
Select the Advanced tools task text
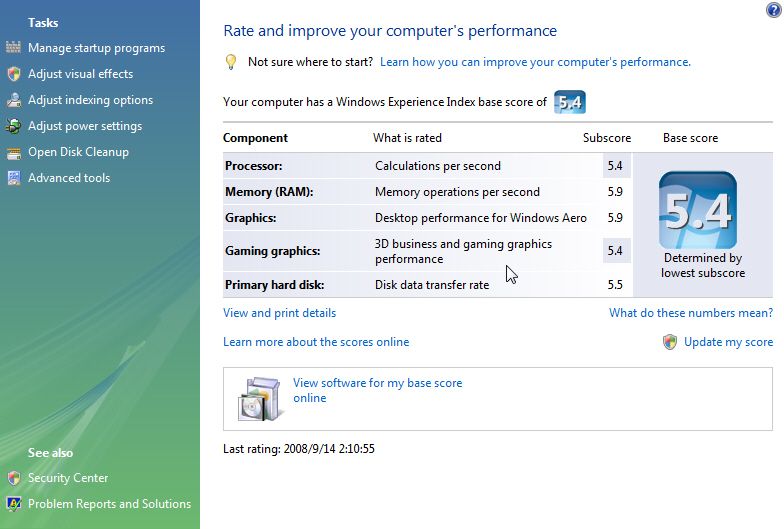coord(69,178)
